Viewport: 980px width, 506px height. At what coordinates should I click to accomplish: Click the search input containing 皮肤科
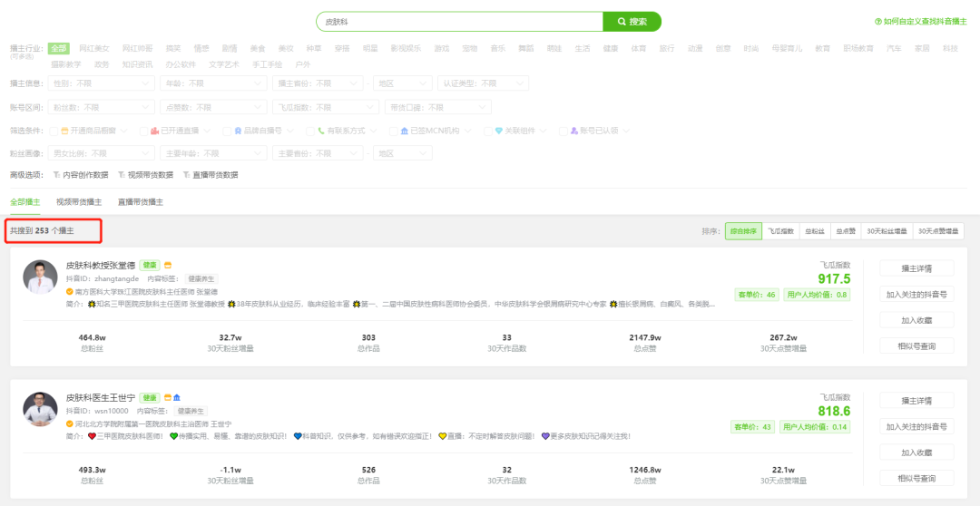click(x=458, y=22)
